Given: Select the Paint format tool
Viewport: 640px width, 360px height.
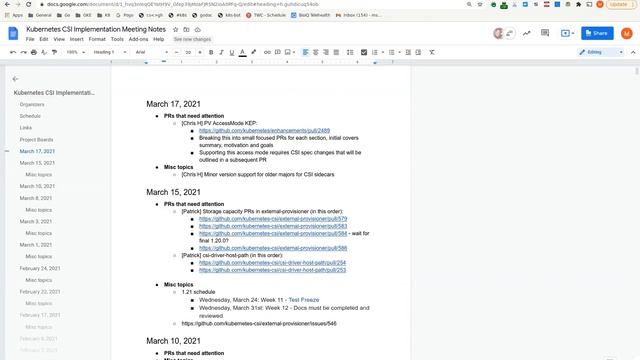Looking at the screenshot, I should click(x=54, y=52).
